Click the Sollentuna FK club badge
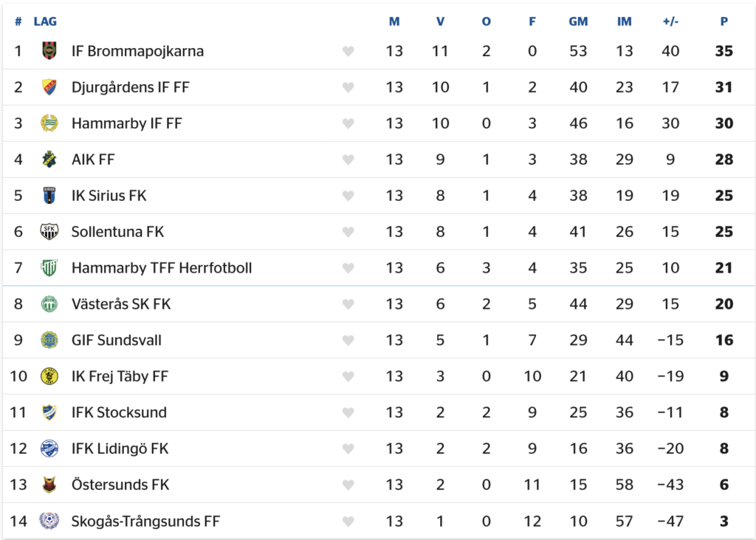Image resolution: width=756 pixels, height=540 pixels. pyautogui.click(x=49, y=232)
